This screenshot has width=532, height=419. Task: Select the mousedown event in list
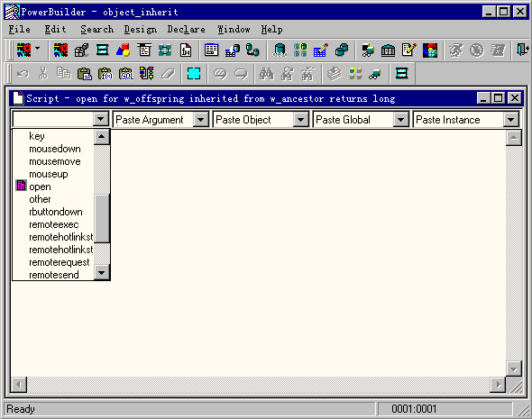(x=55, y=149)
